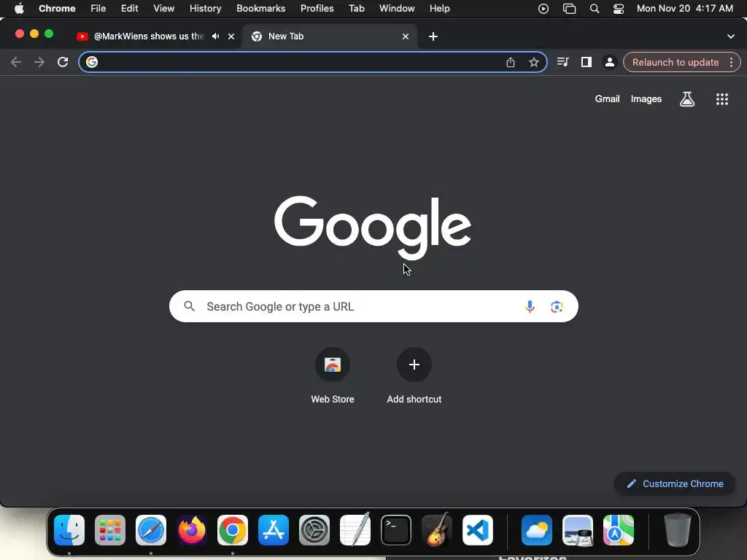Close the MarkWiens YouTube tab
The image size is (747, 560).
click(231, 36)
